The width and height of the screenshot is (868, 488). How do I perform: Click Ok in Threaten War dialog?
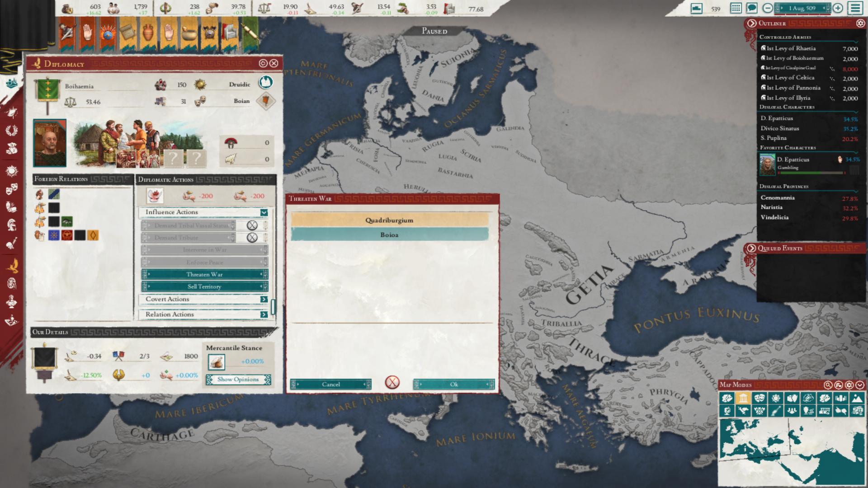click(454, 385)
